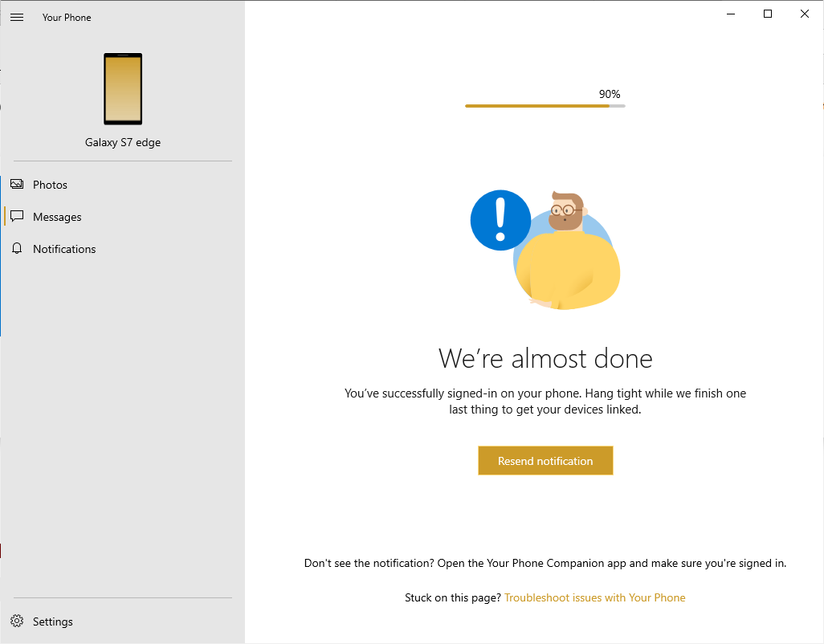Open the Notifications section label
824x644 pixels.
click(64, 249)
